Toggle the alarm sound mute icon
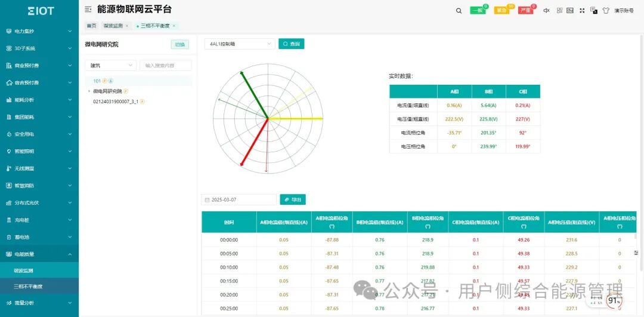The image size is (644, 317). 546,11
